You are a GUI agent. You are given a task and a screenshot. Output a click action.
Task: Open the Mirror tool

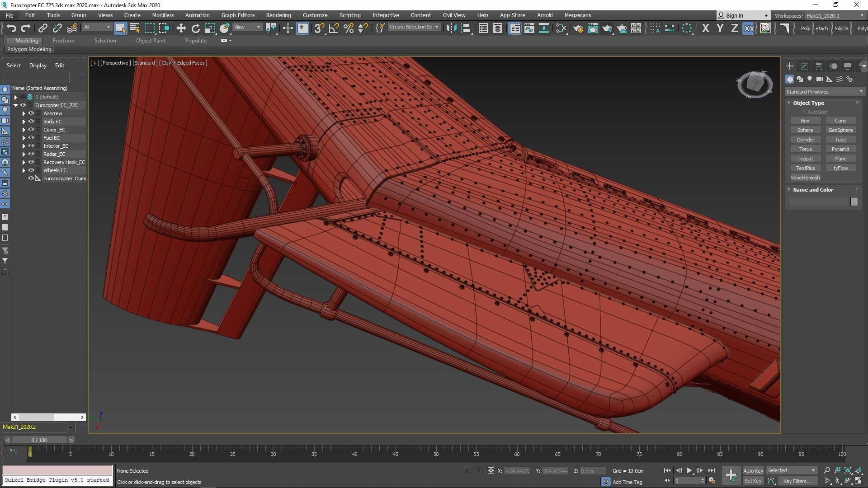pos(451,28)
